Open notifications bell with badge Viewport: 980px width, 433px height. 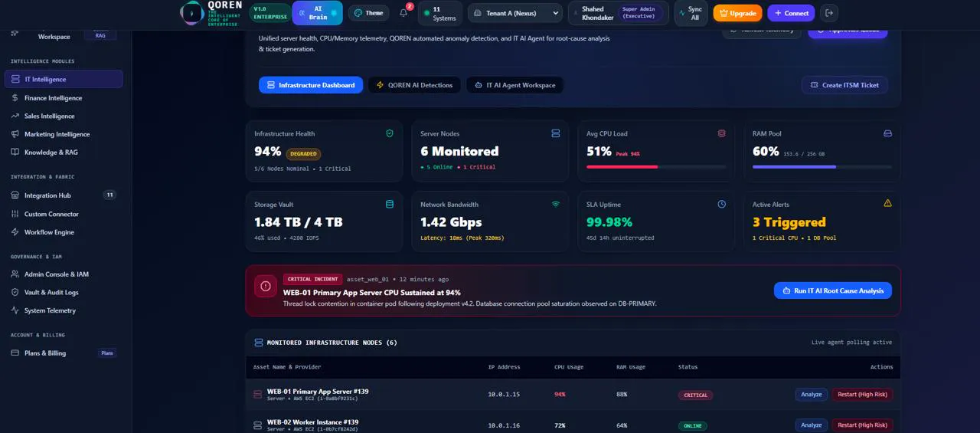(405, 12)
